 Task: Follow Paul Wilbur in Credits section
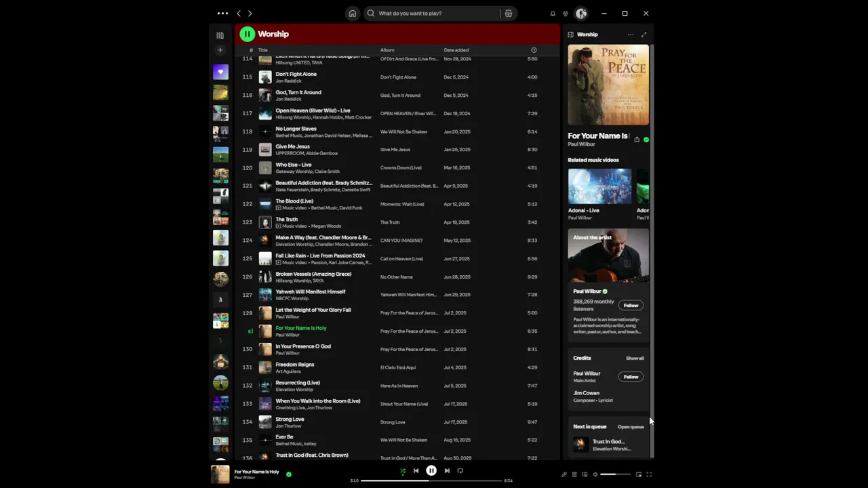pos(631,377)
